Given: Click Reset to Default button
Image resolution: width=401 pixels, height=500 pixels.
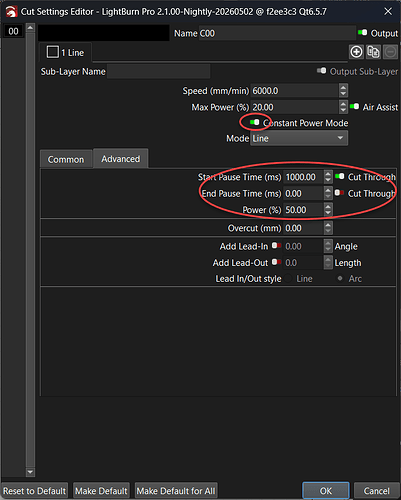Looking at the screenshot, I should (34, 491).
